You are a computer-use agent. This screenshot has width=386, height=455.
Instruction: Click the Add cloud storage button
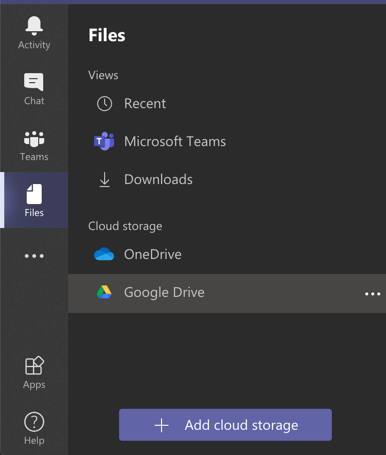click(x=225, y=425)
